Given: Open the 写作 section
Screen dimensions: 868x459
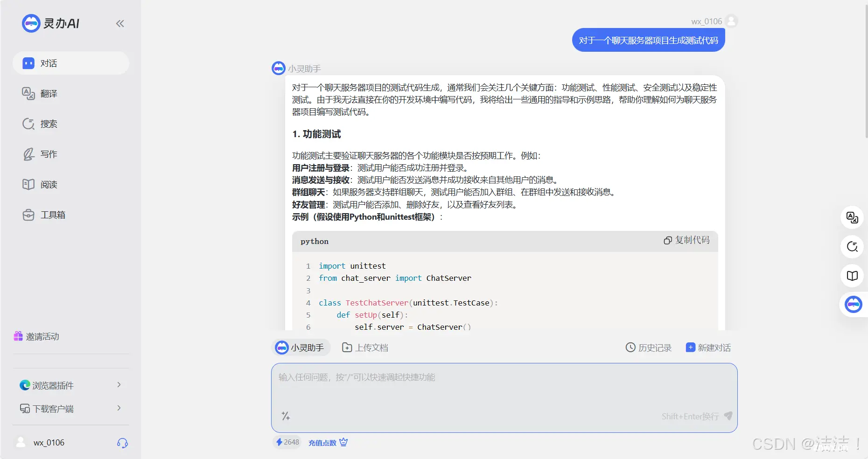Looking at the screenshot, I should coord(71,154).
